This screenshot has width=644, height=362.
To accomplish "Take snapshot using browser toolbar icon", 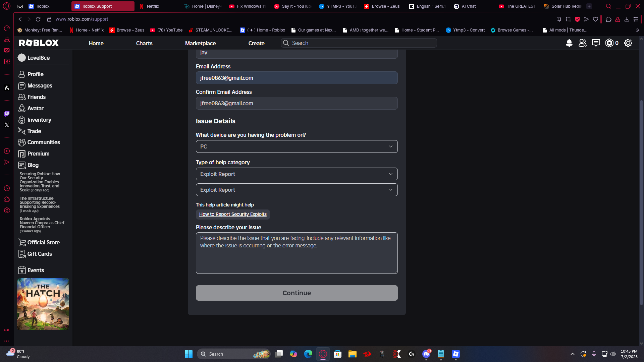I will point(568,19).
